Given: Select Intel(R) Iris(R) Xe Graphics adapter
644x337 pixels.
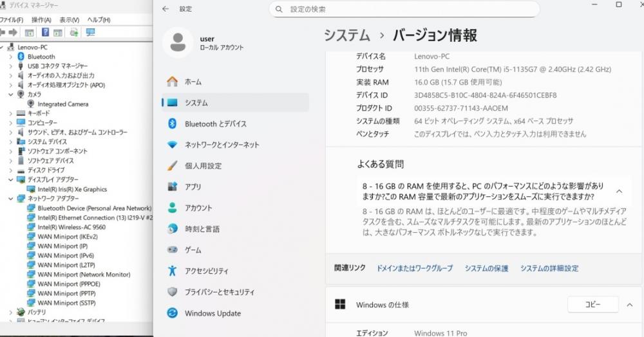Looking at the screenshot, I should tap(72, 190).
